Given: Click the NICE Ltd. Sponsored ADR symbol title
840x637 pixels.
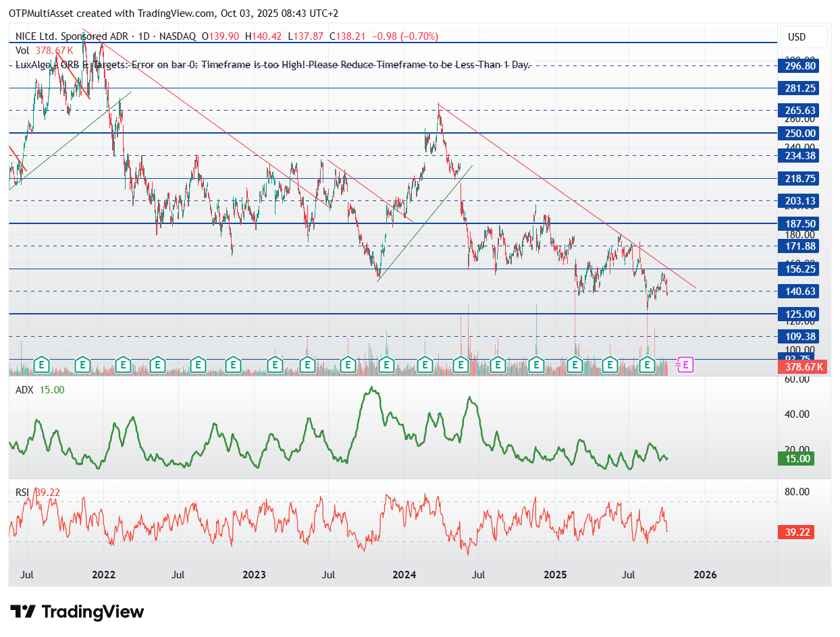Looking at the screenshot, I should (74, 36).
